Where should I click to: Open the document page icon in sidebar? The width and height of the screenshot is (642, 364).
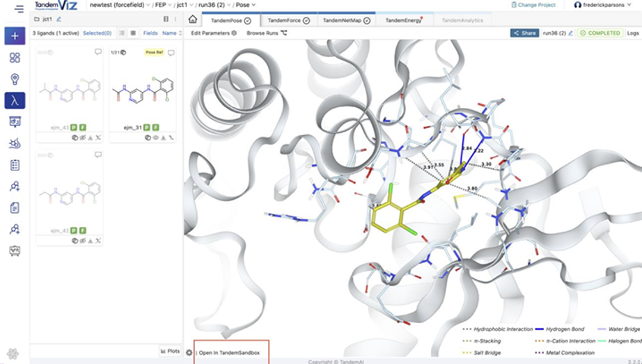15,207
